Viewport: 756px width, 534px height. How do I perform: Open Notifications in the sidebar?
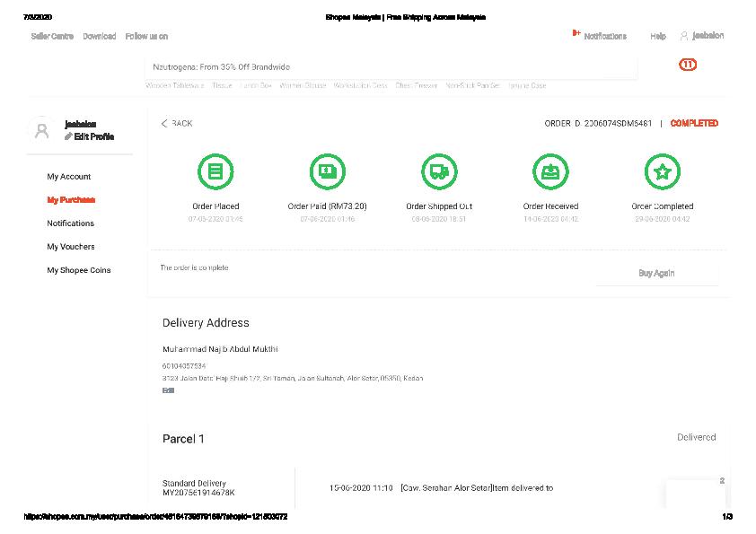70,223
